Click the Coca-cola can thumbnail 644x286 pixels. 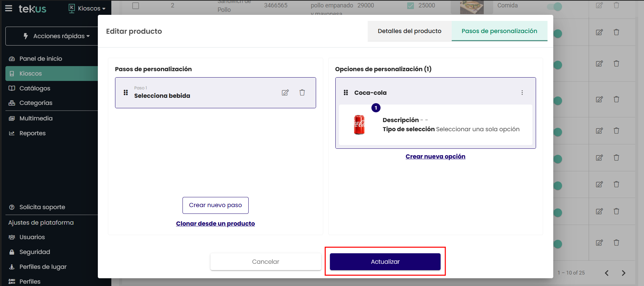pos(359,124)
